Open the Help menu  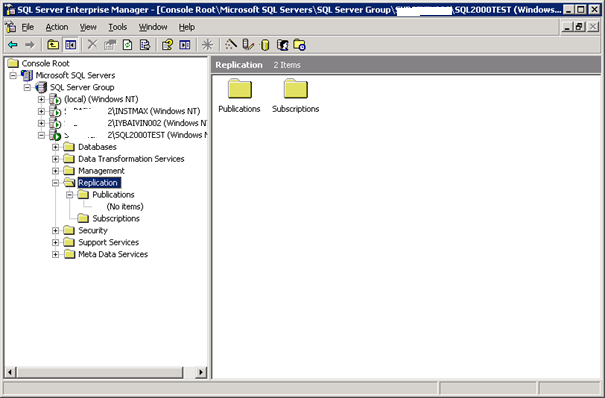coord(187,27)
